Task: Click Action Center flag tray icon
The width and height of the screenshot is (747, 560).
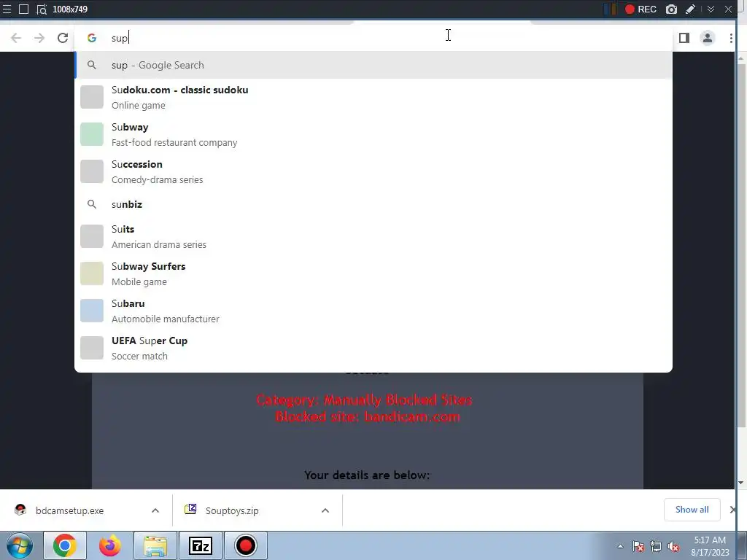Action: point(638,546)
